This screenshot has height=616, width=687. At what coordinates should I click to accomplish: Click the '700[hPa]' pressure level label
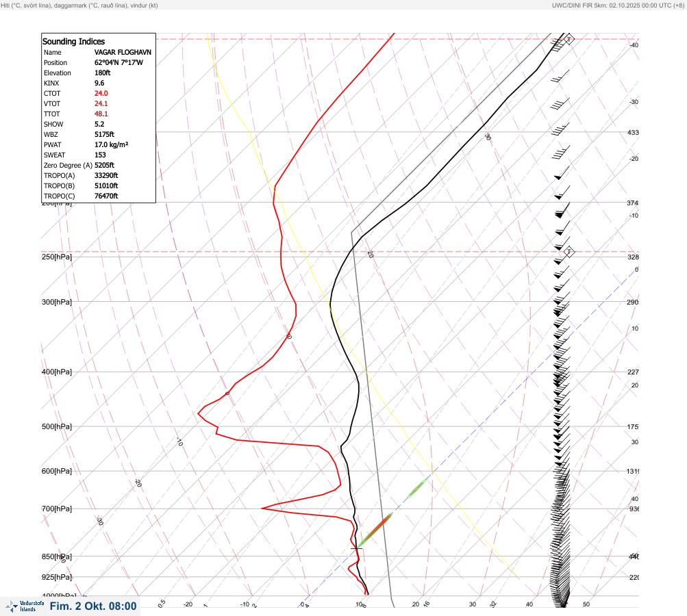click(x=57, y=509)
